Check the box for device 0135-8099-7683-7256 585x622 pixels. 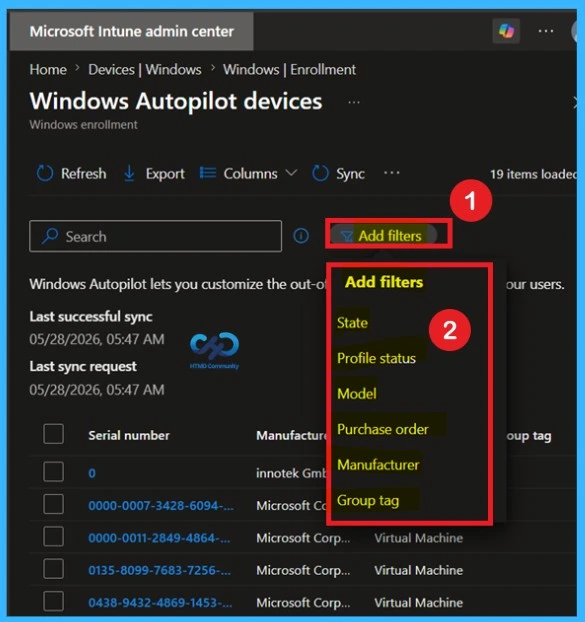[53, 569]
